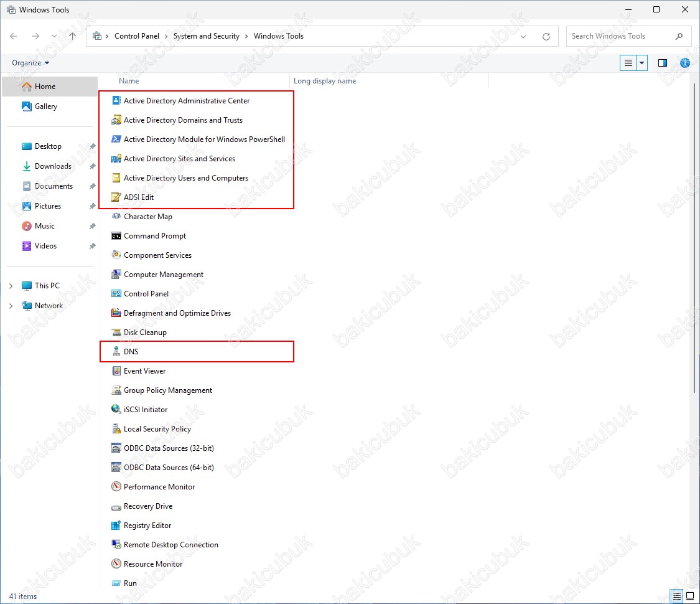700x604 pixels.
Task: Expand This PC in navigation pane
Action: coord(11,286)
